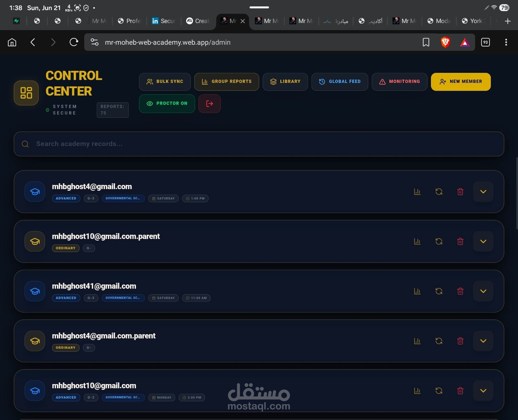Click the Bulk Sync button
Image resolution: width=518 pixels, height=420 pixels.
165,82
